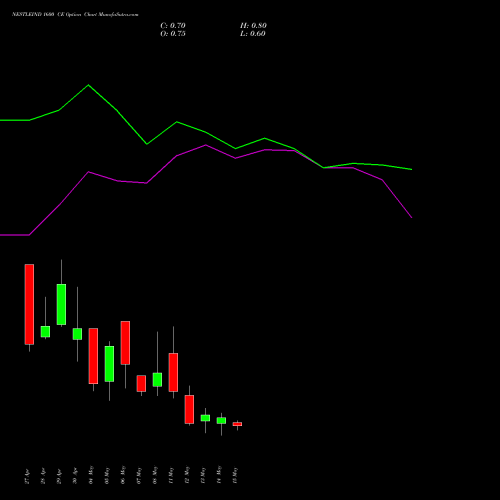Click the low value L: 0.60

pyautogui.click(x=253, y=34)
